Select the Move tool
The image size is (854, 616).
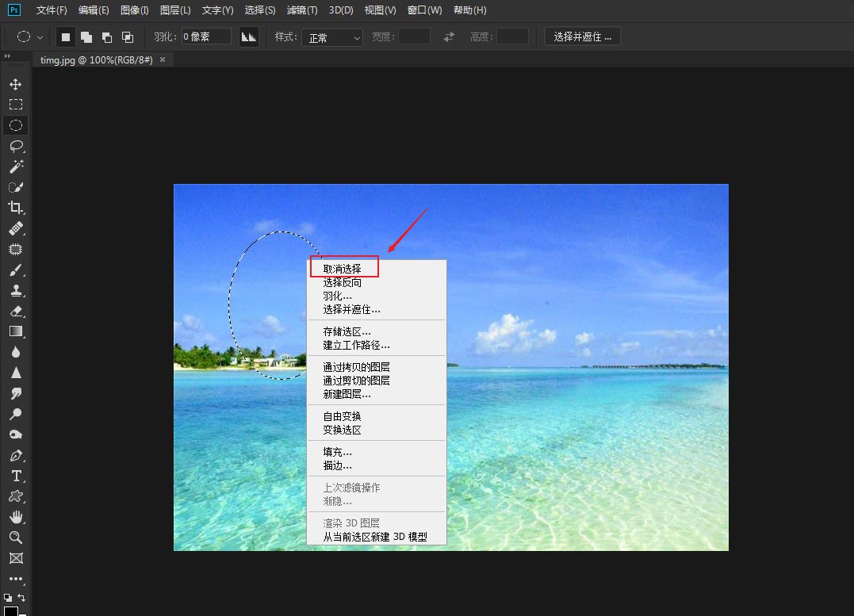tap(16, 83)
